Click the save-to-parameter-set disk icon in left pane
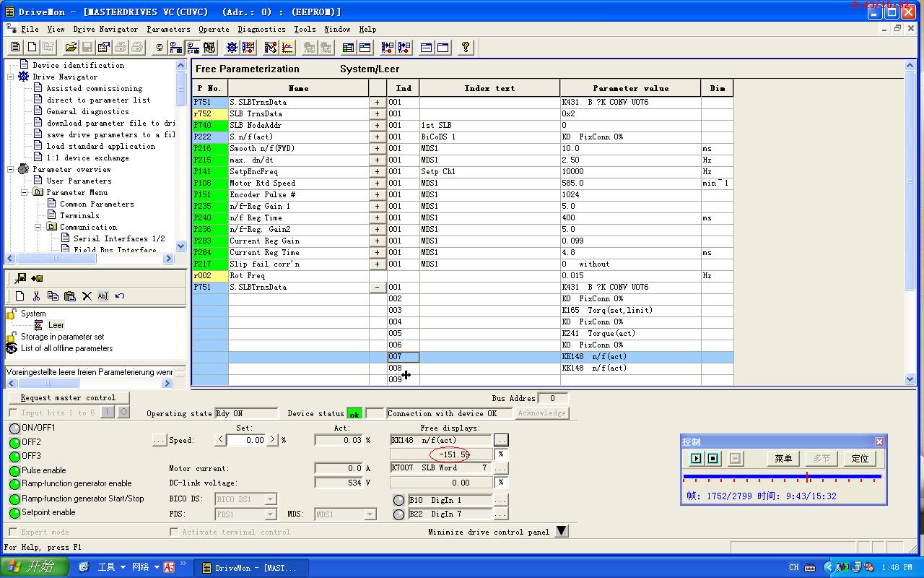 point(21,278)
